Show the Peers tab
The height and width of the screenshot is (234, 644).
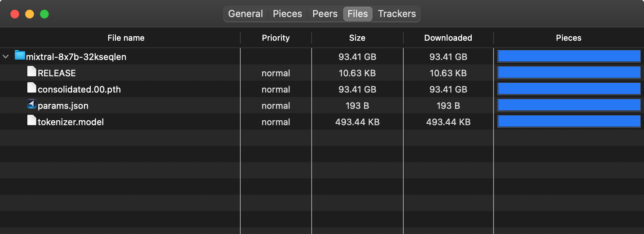pyautogui.click(x=325, y=14)
